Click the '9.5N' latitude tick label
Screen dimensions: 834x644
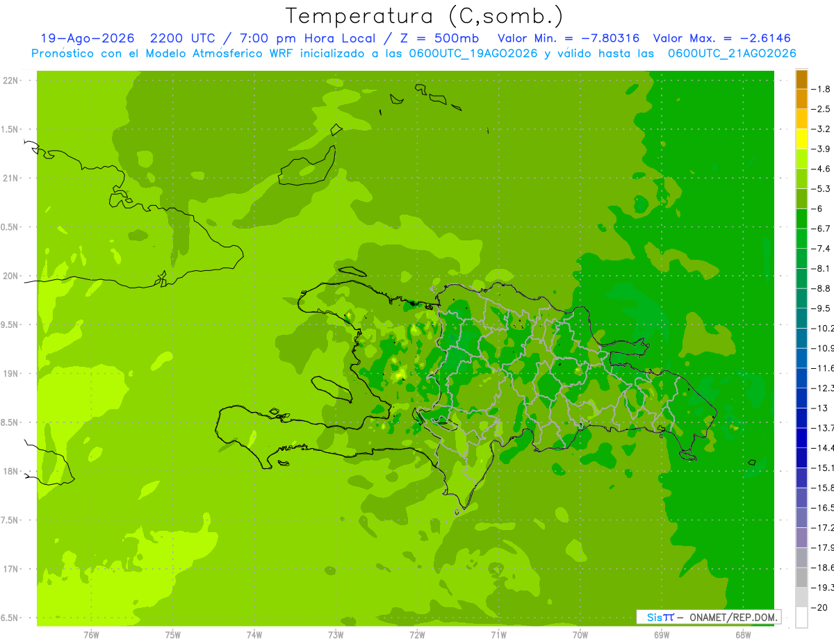[x=10, y=324]
